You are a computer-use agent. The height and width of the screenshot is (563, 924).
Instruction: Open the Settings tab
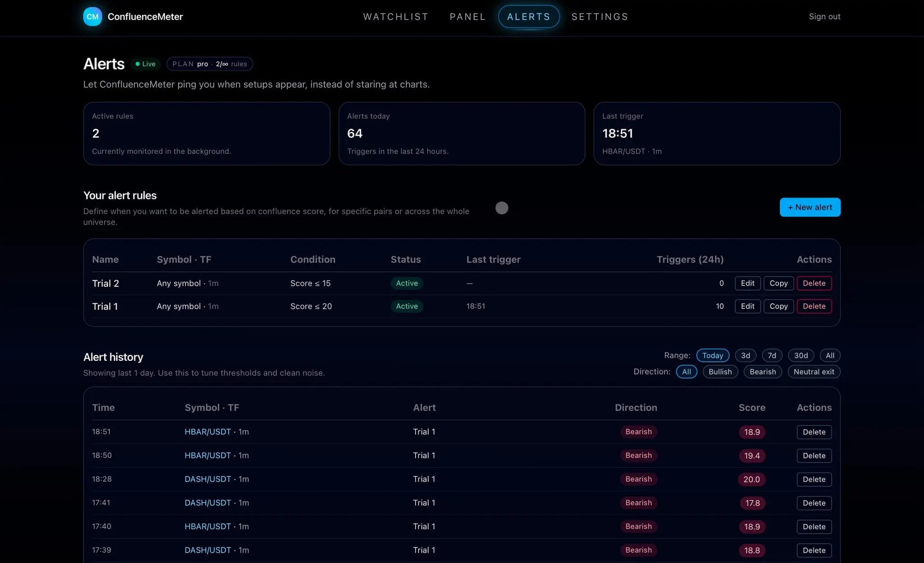600,17
